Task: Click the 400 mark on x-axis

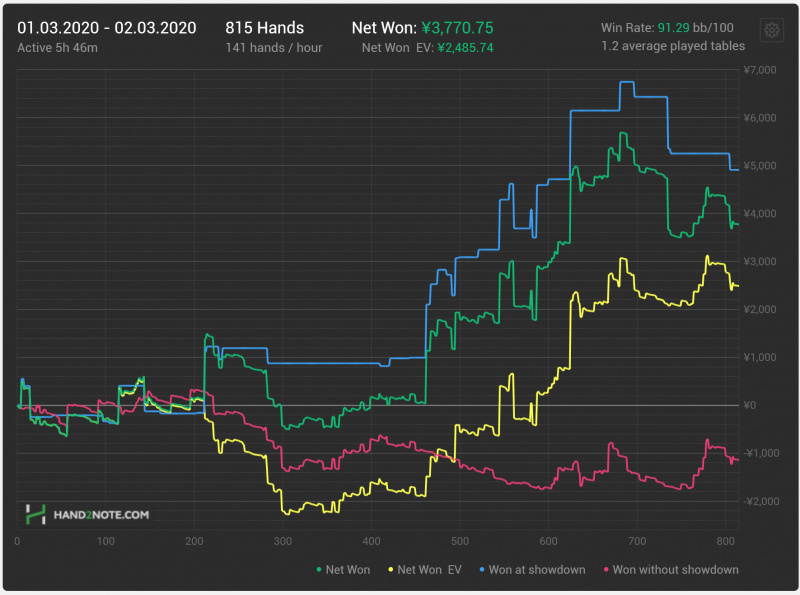Action: (370, 541)
